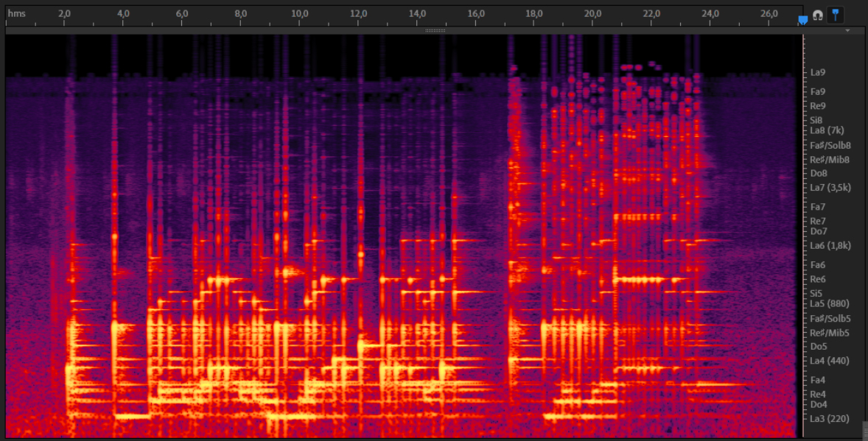Click the 24,0 mark on the time ruler

(x=710, y=13)
